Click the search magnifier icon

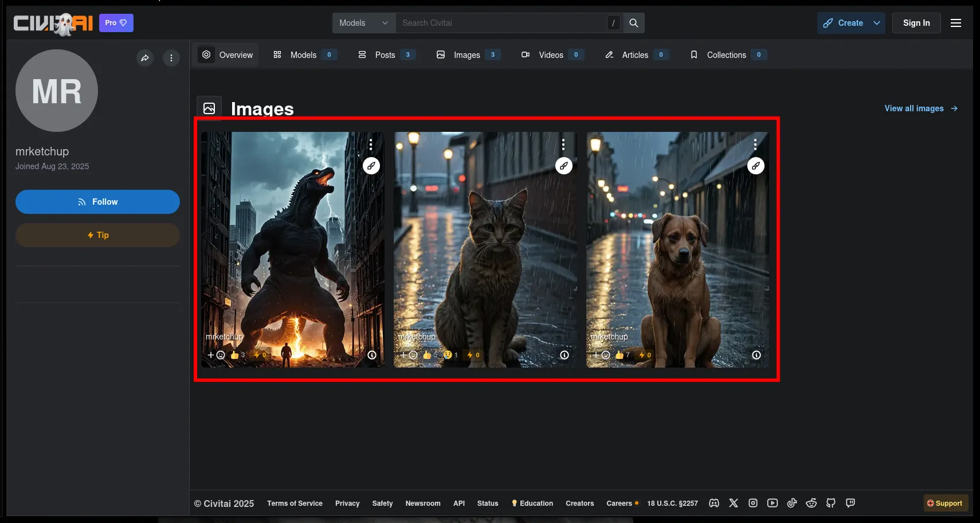634,23
